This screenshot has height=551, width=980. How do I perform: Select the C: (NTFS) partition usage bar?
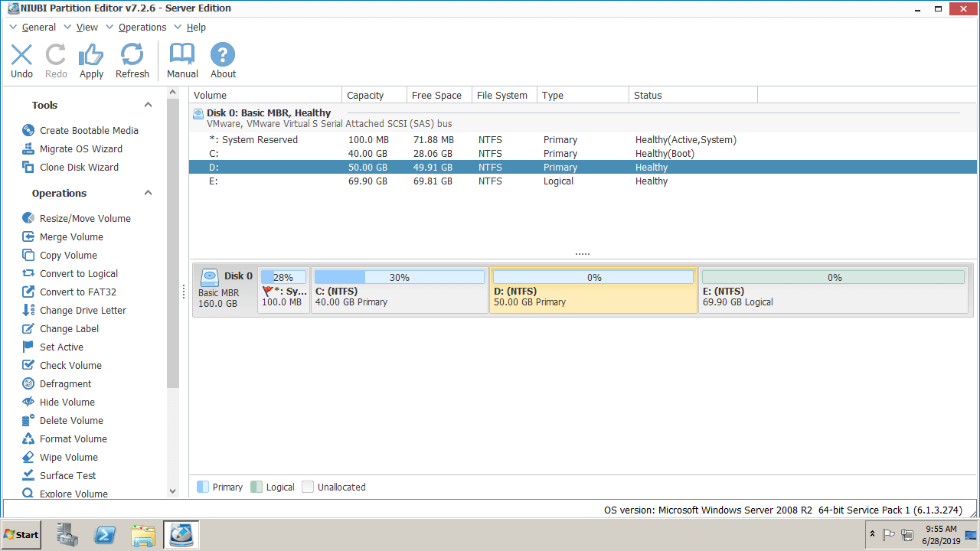click(399, 277)
